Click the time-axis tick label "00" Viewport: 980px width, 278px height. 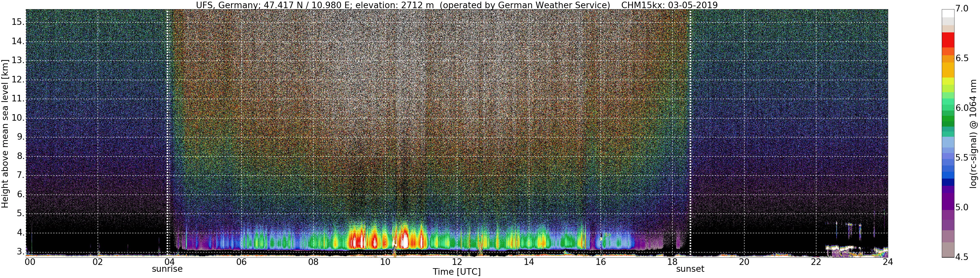click(30, 262)
